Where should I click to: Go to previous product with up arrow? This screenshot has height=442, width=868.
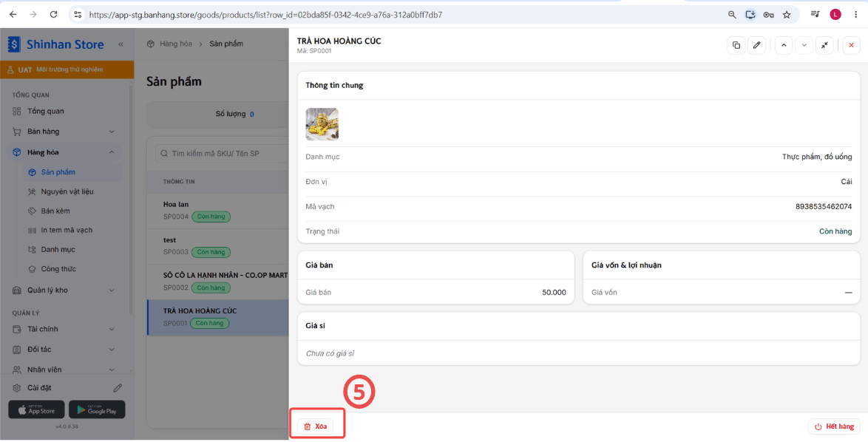click(x=783, y=45)
